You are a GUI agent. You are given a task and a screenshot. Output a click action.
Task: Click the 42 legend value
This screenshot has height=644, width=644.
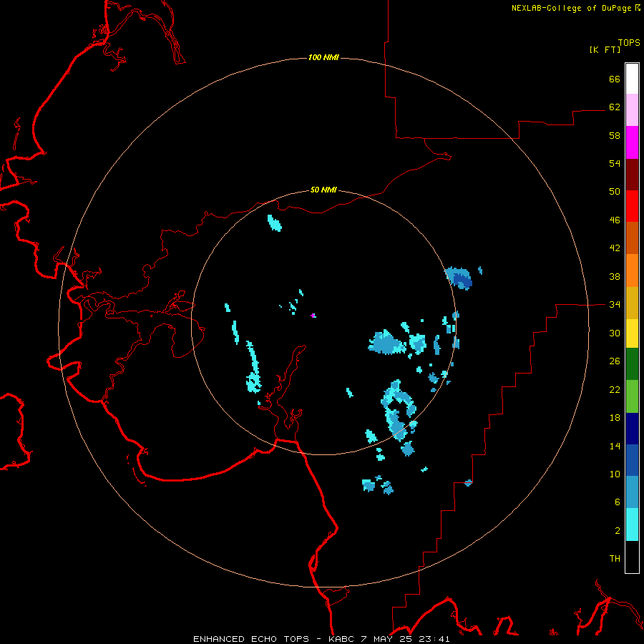[x=615, y=248]
